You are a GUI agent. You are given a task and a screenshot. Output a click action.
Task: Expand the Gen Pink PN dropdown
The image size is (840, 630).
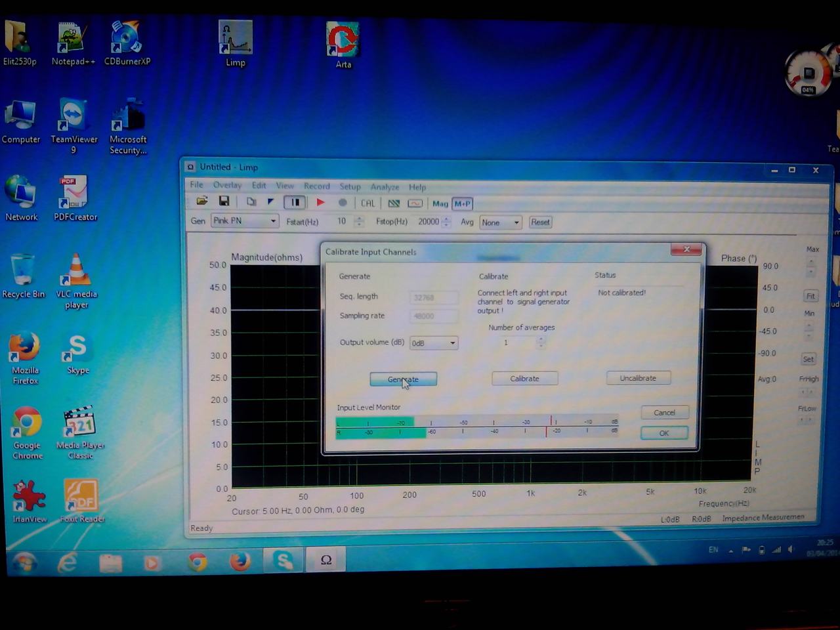[x=273, y=221]
